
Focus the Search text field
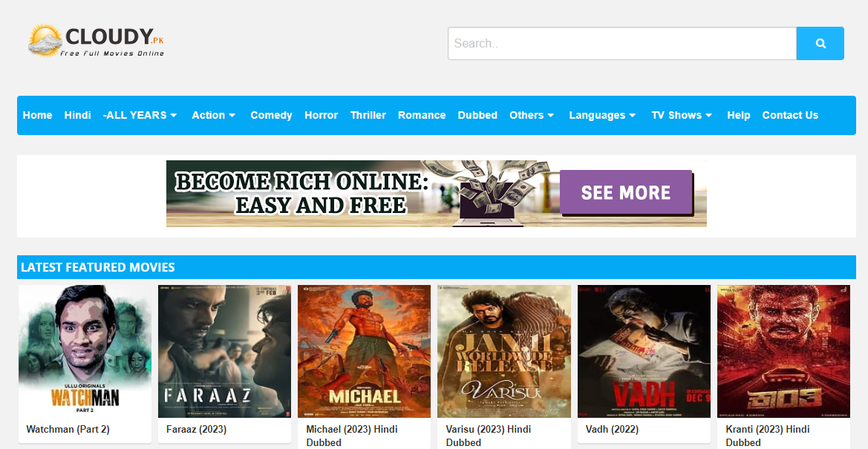coord(622,43)
